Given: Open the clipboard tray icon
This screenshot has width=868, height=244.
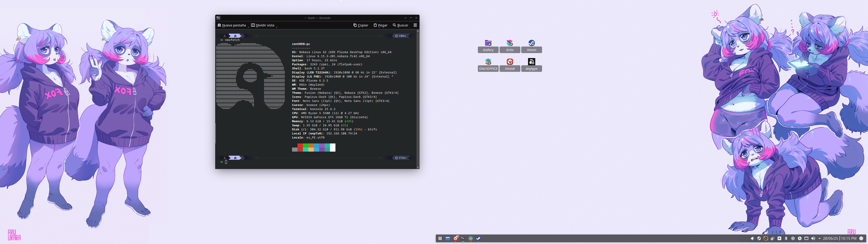Looking at the screenshot, I should coord(772,238).
